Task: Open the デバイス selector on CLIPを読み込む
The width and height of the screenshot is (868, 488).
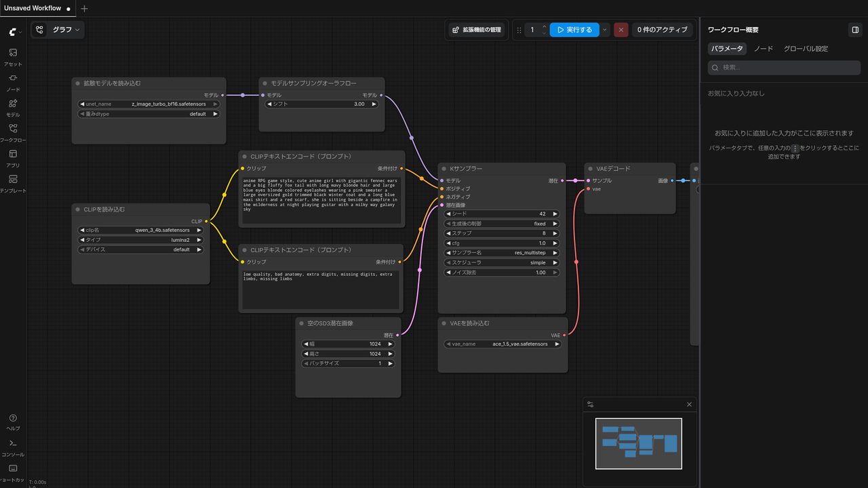Action: point(141,249)
